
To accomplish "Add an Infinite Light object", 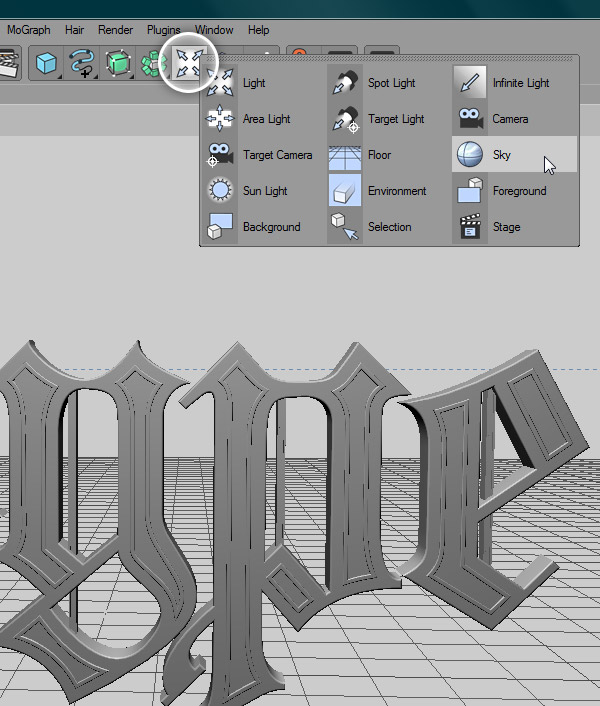I will 514,82.
